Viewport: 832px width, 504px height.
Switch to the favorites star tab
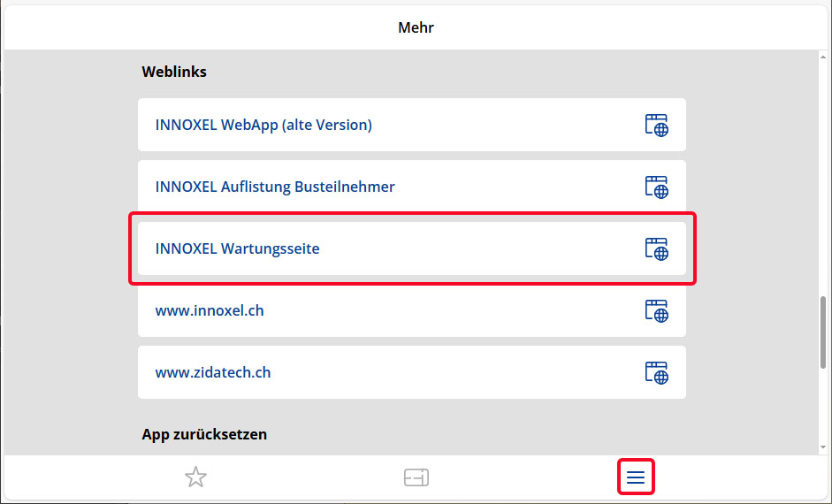195,477
